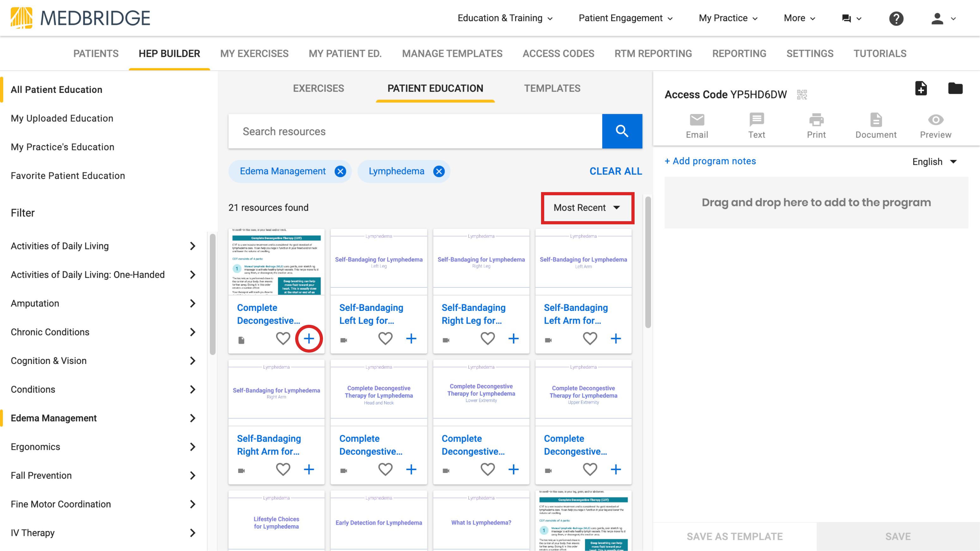
Task: Open the SETTINGS tab
Action: (810, 54)
